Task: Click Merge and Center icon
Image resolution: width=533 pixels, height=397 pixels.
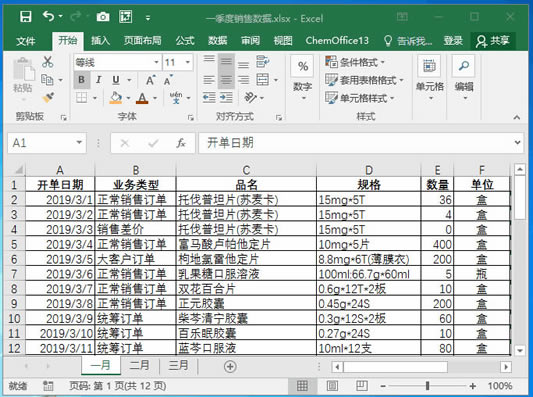Action: [263, 80]
